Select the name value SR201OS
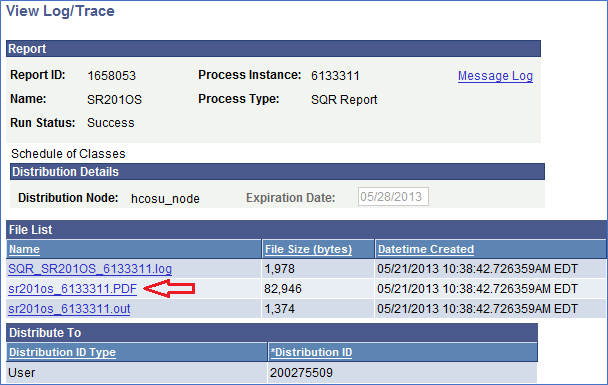The width and height of the screenshot is (608, 385). tap(114, 100)
